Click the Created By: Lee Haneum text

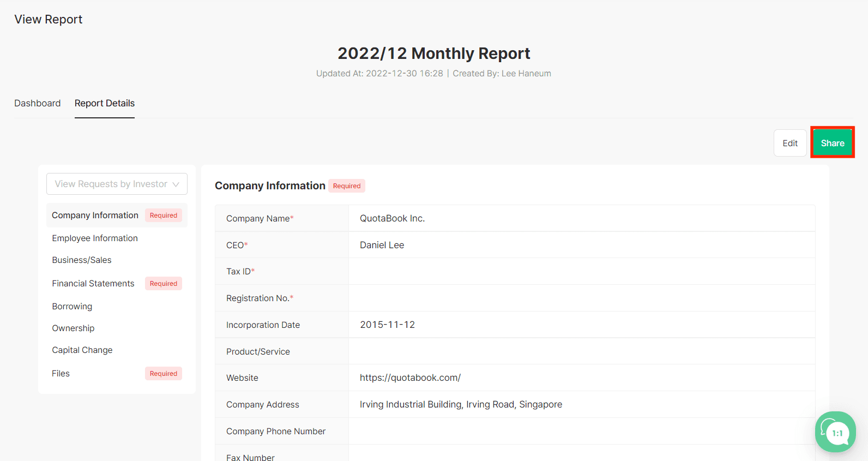502,73
